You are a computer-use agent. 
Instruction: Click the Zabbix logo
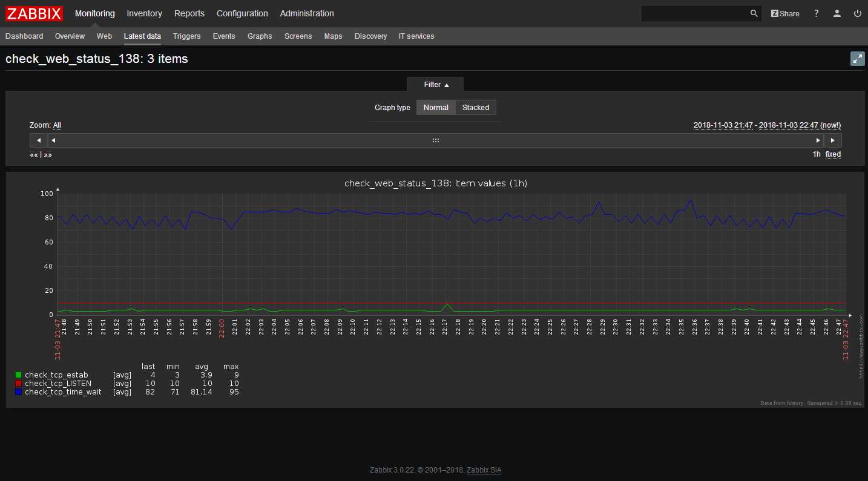35,13
